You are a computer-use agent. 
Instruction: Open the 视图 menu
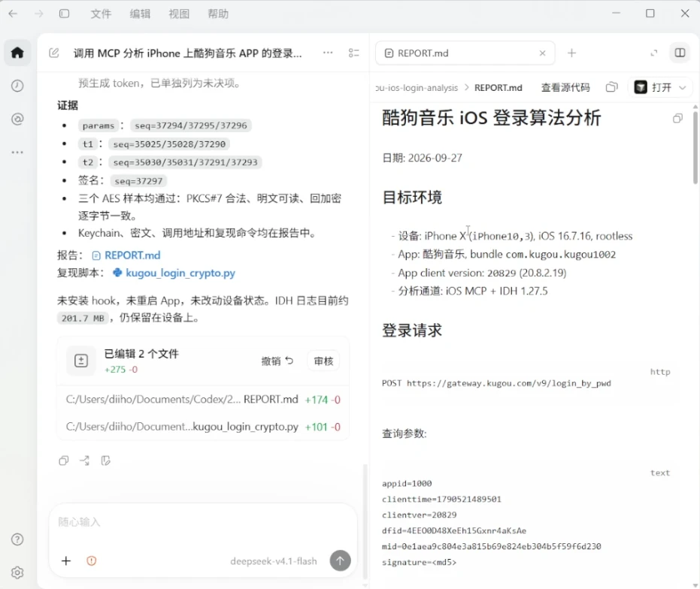click(x=179, y=14)
